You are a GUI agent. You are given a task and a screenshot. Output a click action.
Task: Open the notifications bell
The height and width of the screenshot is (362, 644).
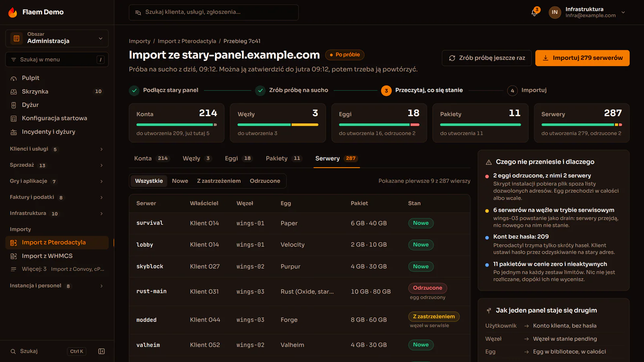[535, 12]
